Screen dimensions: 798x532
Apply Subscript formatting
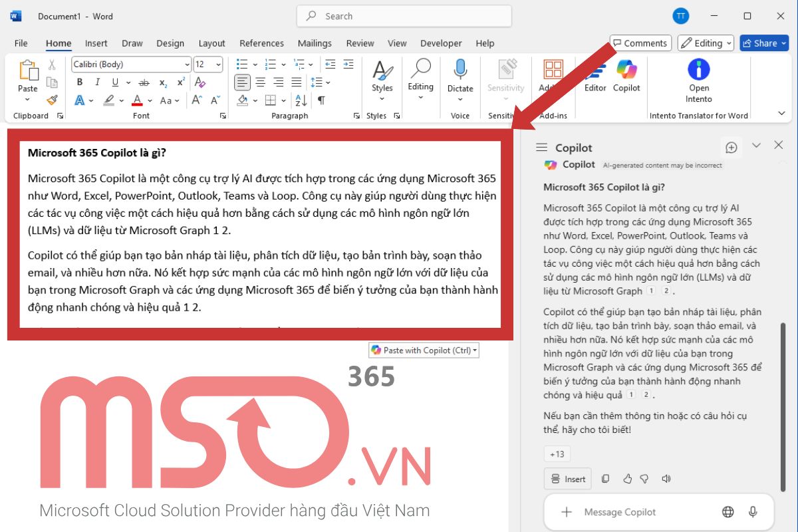164,82
